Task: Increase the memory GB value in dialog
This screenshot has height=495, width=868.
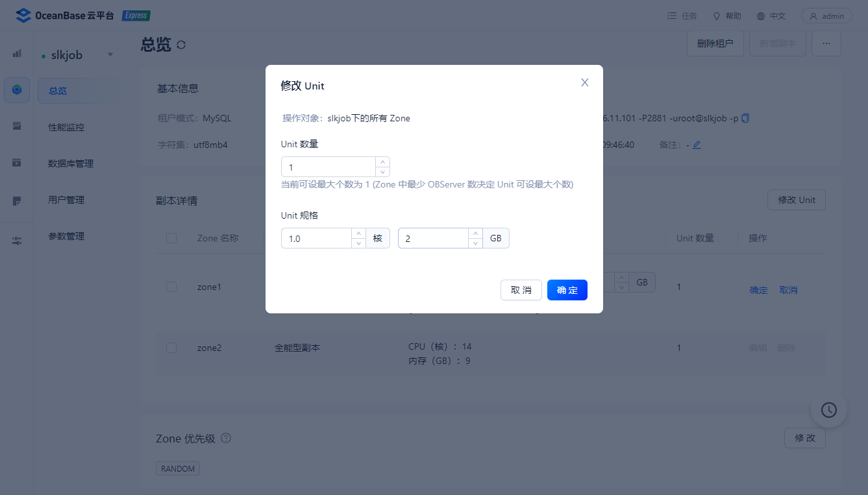Action: point(475,233)
